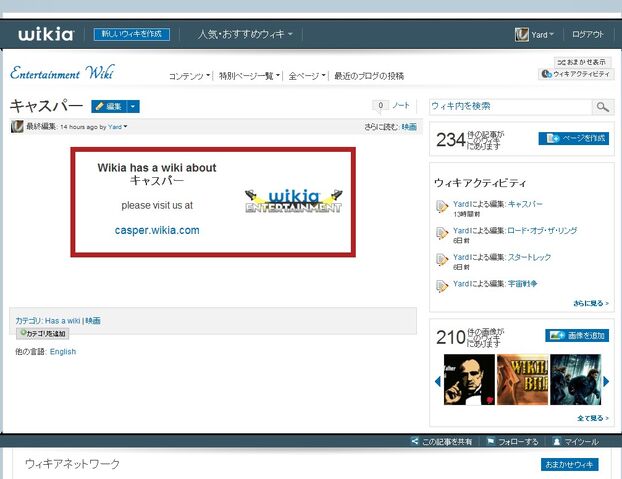Screen dimensions: 622x479
Task: Open the Has a wiki category link
Action: (62, 321)
